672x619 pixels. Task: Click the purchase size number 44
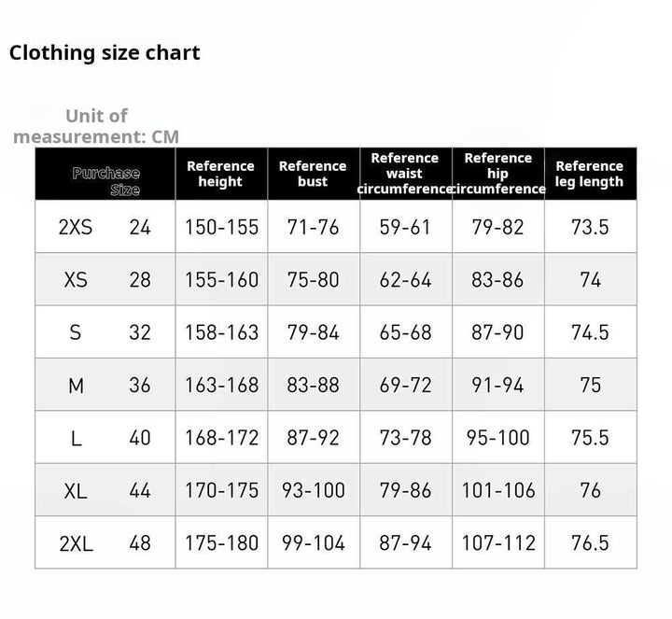coord(139,490)
